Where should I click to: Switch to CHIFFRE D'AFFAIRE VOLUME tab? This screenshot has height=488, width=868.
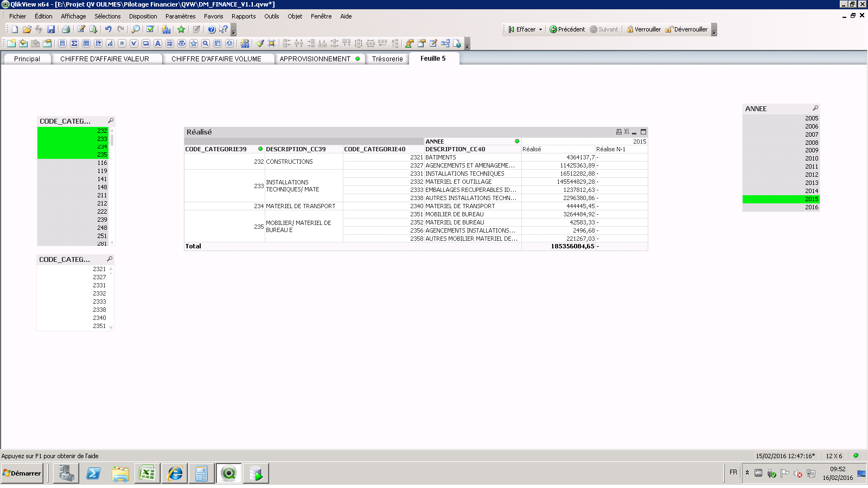[216, 59]
